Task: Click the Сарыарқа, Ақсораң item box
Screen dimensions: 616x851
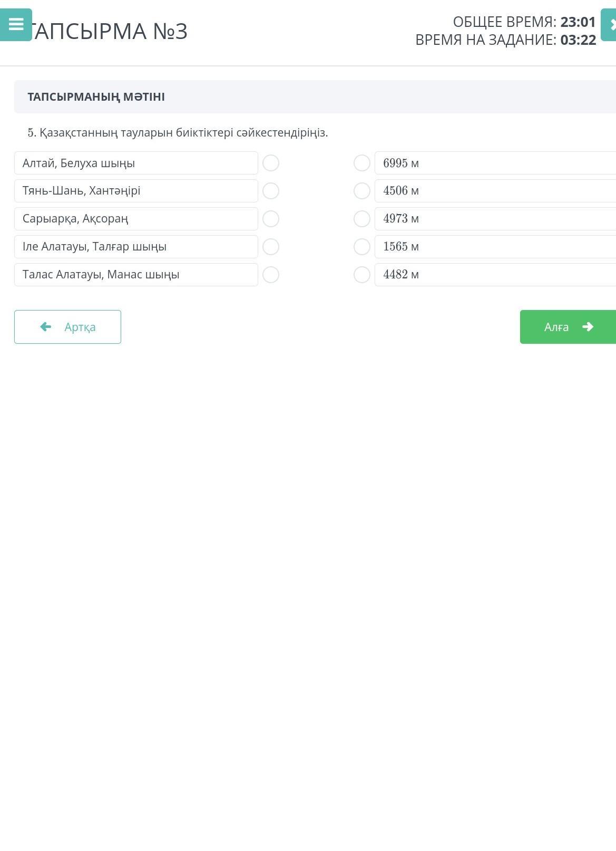Action: click(x=136, y=219)
